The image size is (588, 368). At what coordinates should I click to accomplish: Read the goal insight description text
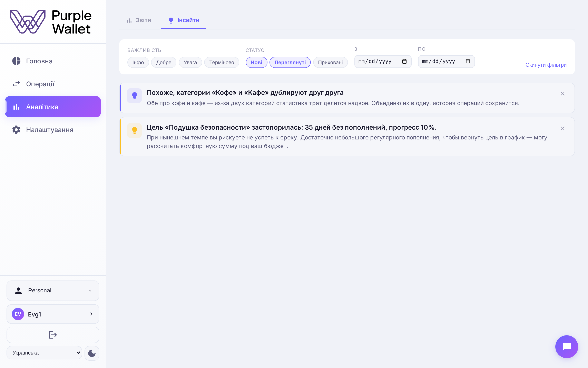(x=347, y=142)
